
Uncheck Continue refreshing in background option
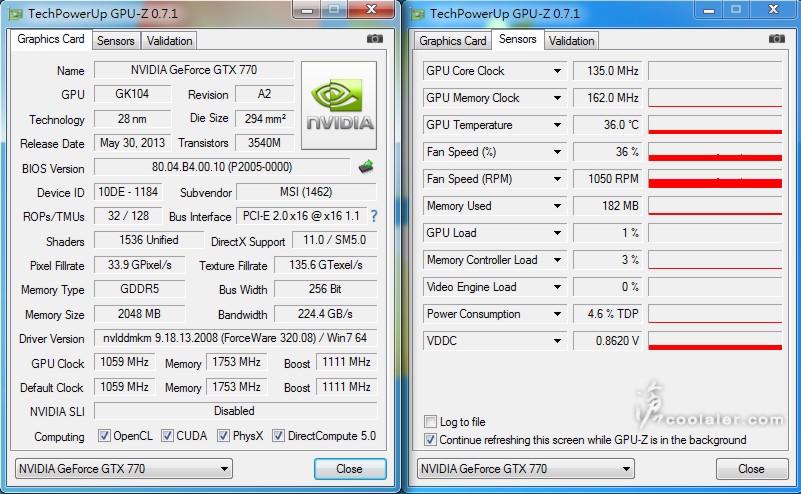click(x=431, y=440)
